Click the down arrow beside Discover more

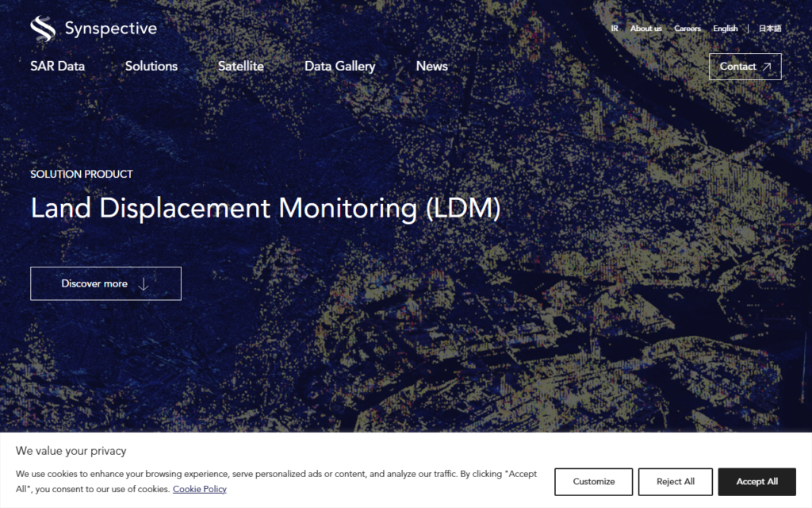pos(144,284)
